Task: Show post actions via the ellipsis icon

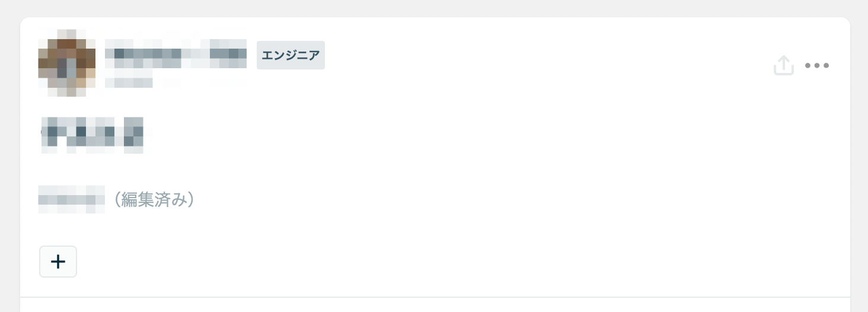Action: tap(817, 65)
